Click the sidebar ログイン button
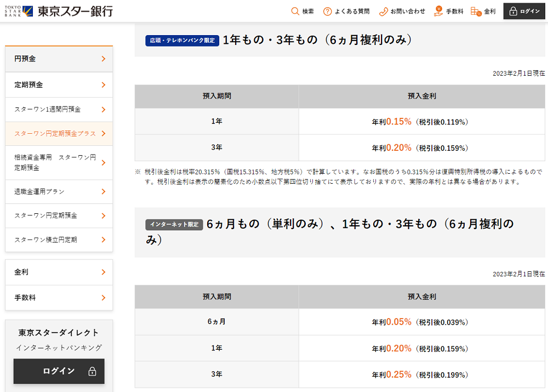The image size is (548, 392). tap(59, 371)
